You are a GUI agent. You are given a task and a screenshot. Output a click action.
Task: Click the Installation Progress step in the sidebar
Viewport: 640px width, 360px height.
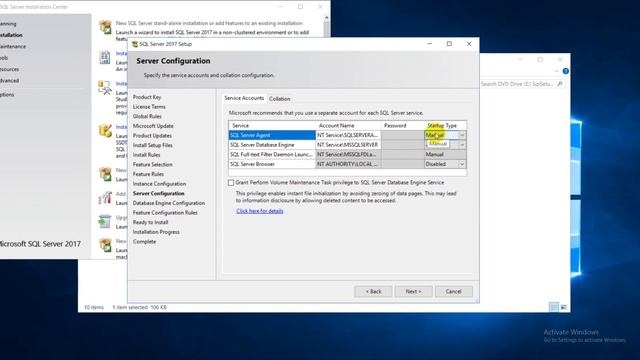pyautogui.click(x=156, y=232)
